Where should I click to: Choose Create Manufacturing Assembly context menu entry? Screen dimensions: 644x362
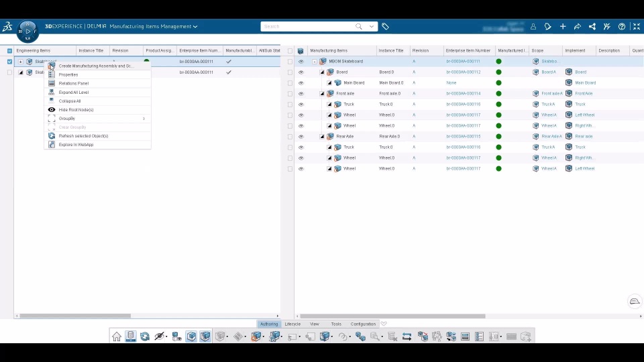[x=97, y=66]
